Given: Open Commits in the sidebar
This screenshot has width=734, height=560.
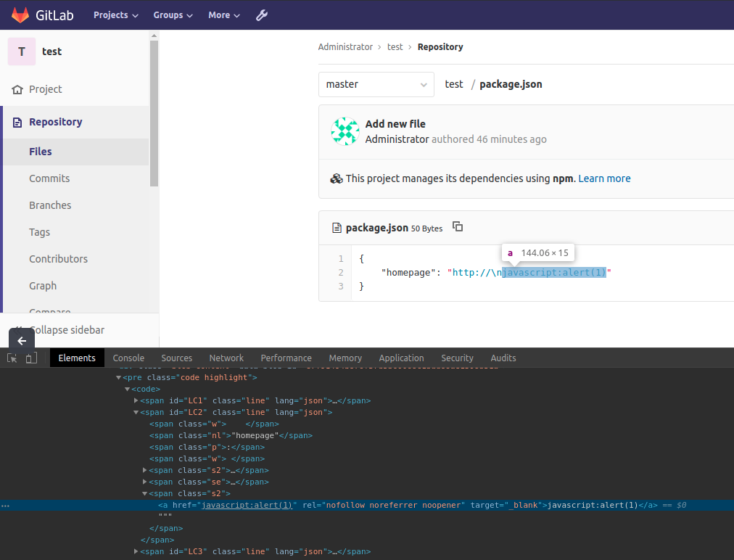Looking at the screenshot, I should click(x=49, y=178).
